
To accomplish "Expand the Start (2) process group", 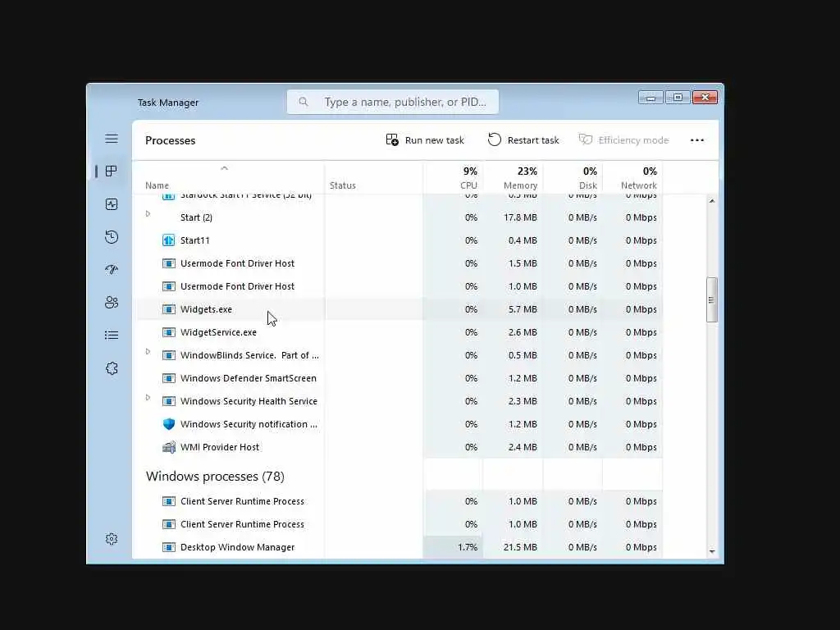I will [148, 214].
